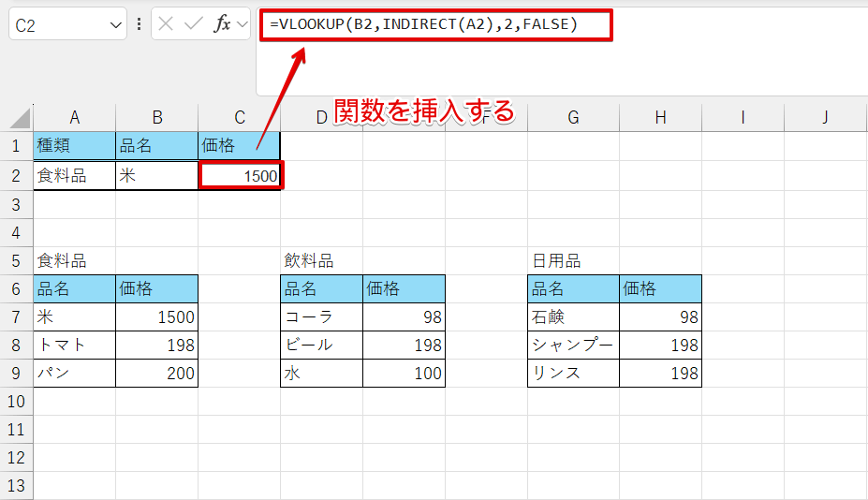Click cell A5 labeled 食料品
868x500 pixels.
[x=74, y=261]
